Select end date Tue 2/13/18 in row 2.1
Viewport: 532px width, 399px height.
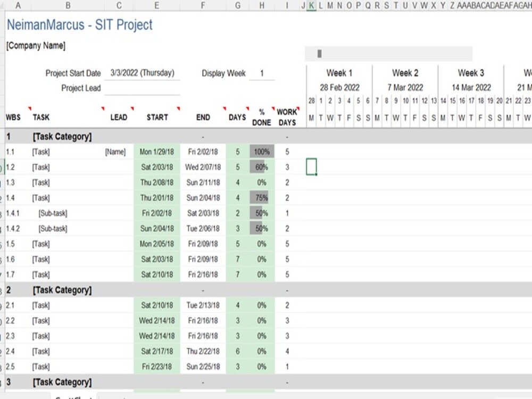(203, 305)
